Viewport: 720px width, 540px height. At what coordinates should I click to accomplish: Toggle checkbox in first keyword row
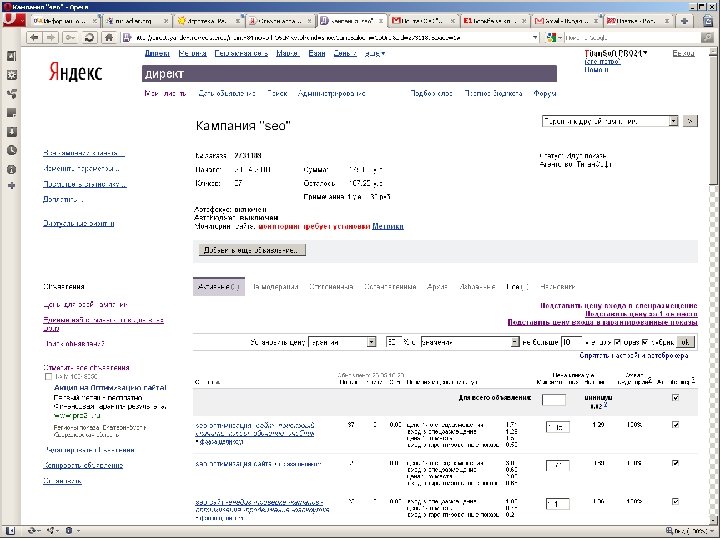pyautogui.click(x=675, y=425)
